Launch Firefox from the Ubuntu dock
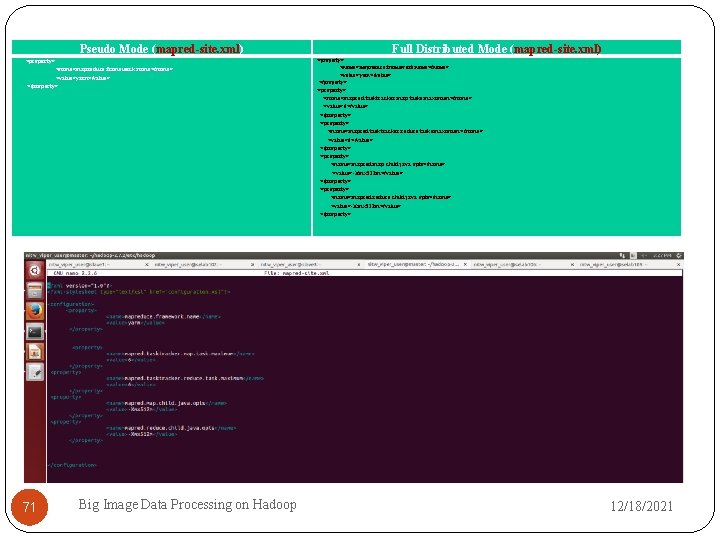The width and height of the screenshot is (720, 540). pyautogui.click(x=35, y=311)
